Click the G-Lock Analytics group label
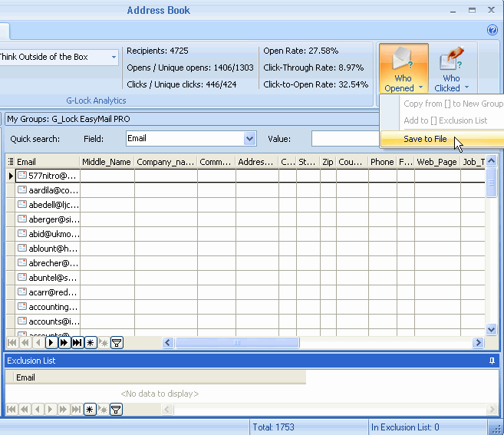 pyautogui.click(x=96, y=101)
